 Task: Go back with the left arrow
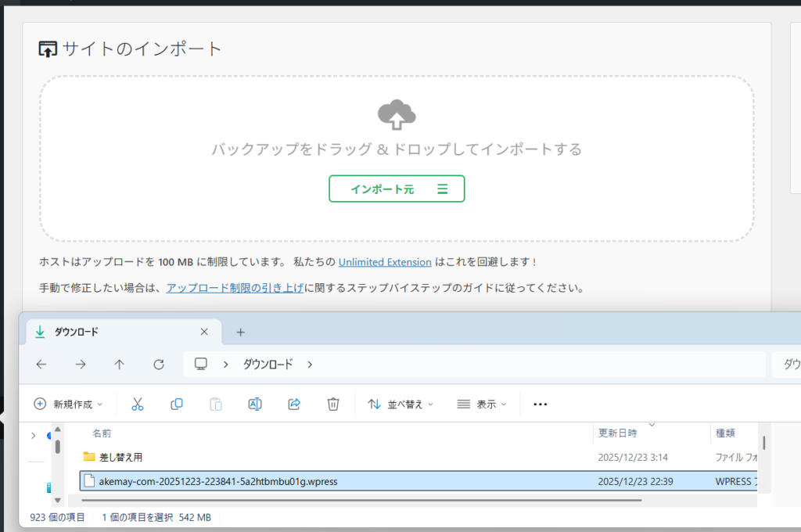click(x=41, y=364)
